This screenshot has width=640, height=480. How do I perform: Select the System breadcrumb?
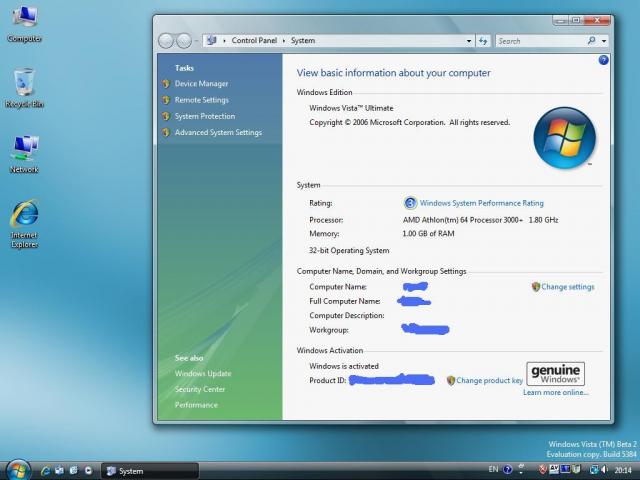point(302,40)
